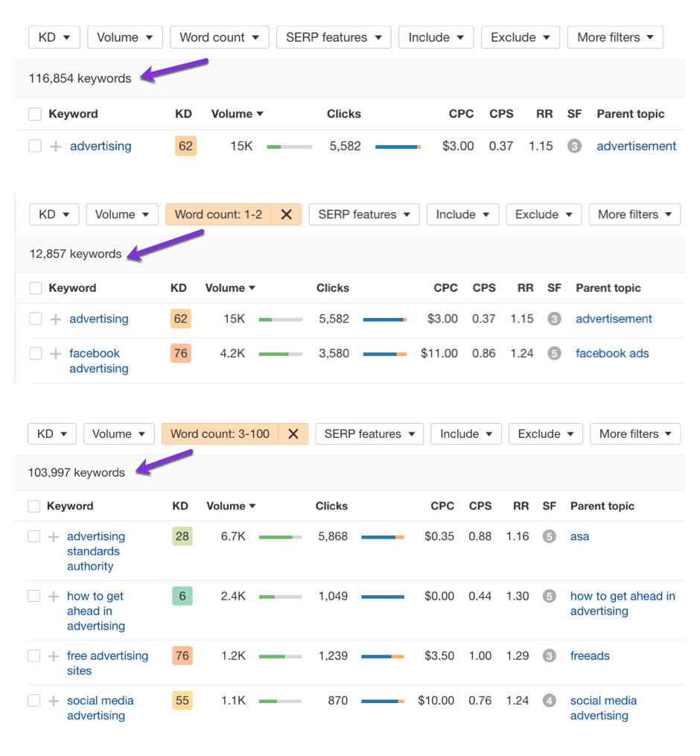
Task: Open More filters dropdown above 103,997 keywords
Action: [x=635, y=434]
